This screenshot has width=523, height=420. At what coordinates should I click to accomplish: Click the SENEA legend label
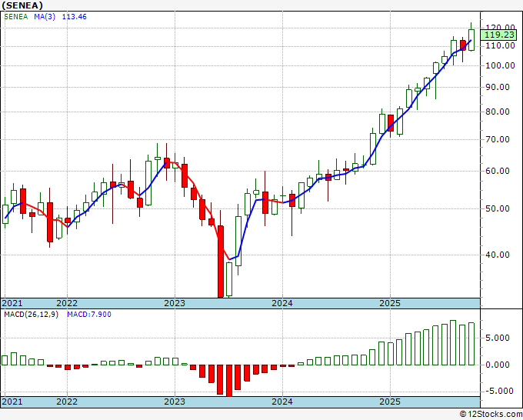tap(16, 17)
